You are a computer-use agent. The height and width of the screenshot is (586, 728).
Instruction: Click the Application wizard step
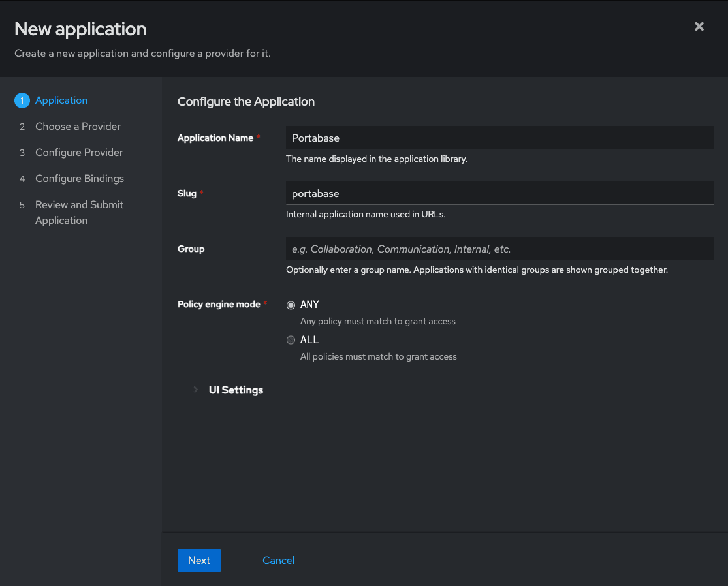coord(61,100)
